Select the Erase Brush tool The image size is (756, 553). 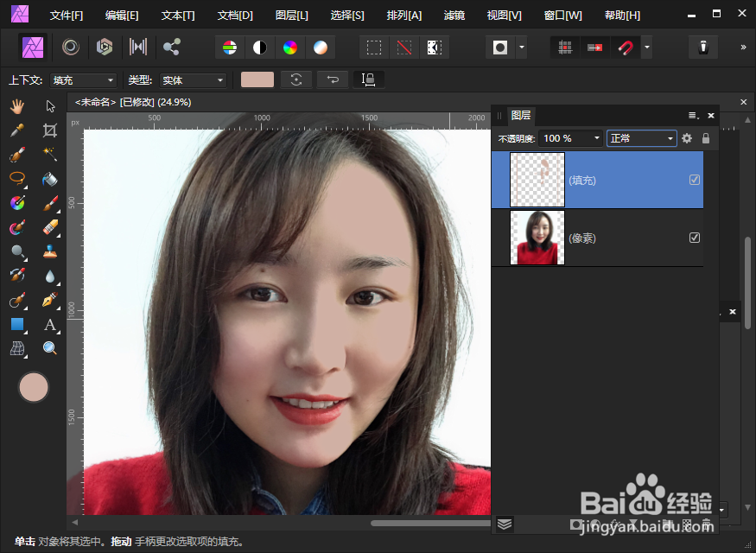pos(50,227)
